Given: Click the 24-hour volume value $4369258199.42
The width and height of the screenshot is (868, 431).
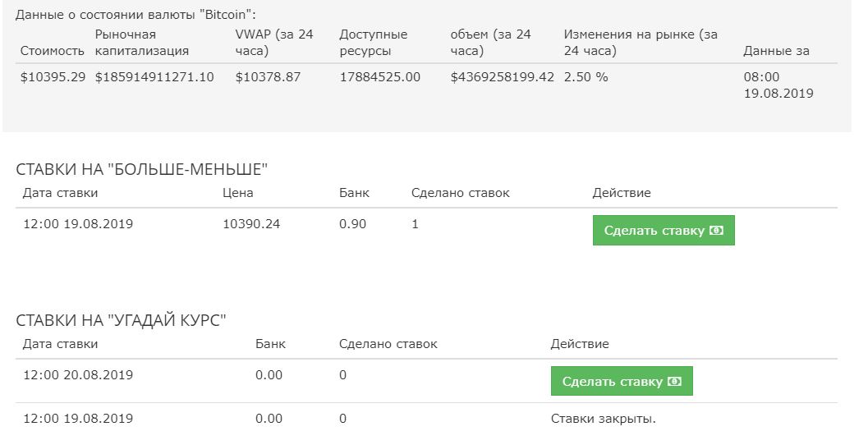Looking at the screenshot, I should pyautogui.click(x=502, y=77).
